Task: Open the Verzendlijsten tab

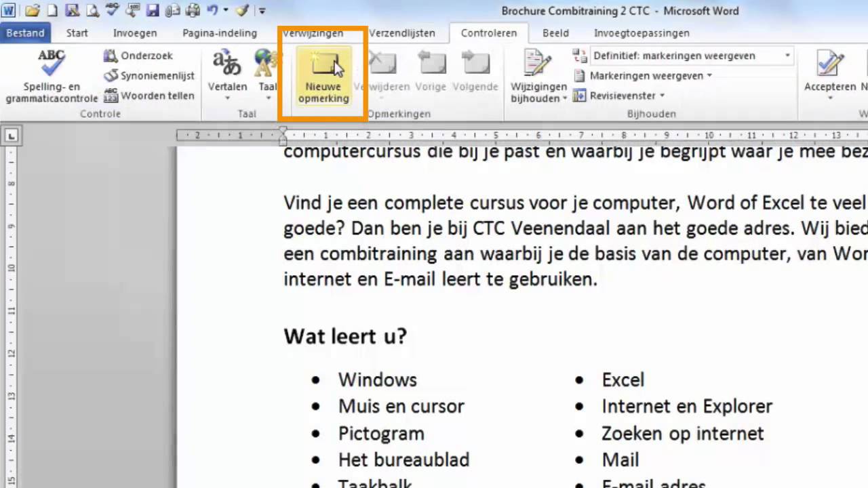Action: [402, 33]
